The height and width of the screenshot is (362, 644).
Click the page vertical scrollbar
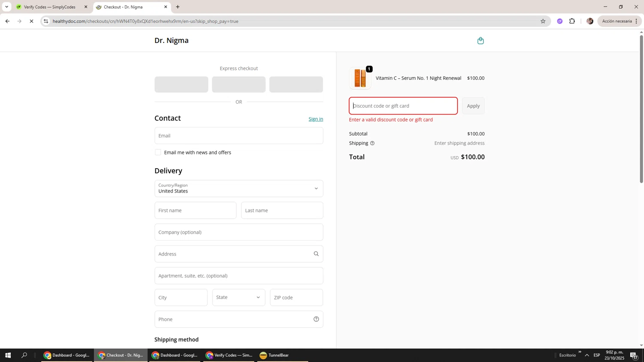[x=641, y=109]
